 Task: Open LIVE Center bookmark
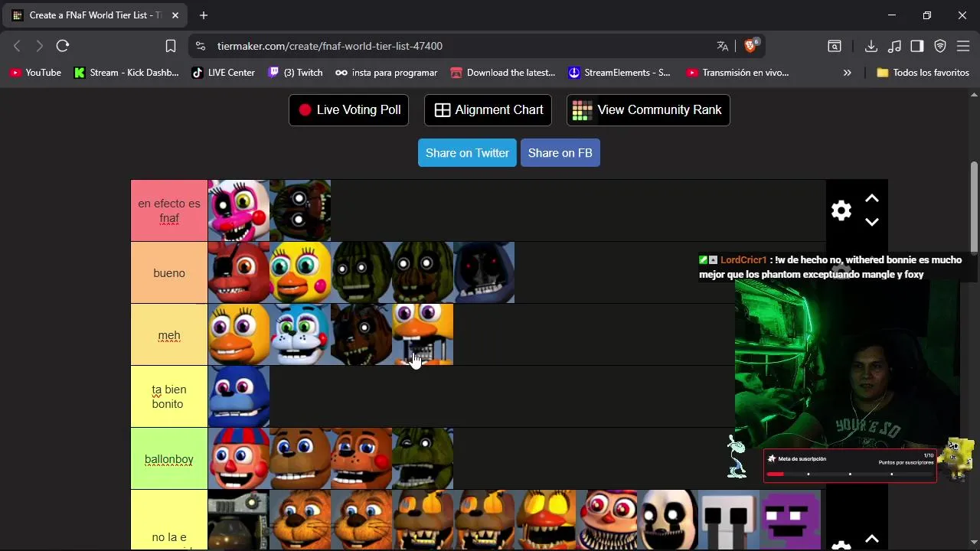pos(223,73)
